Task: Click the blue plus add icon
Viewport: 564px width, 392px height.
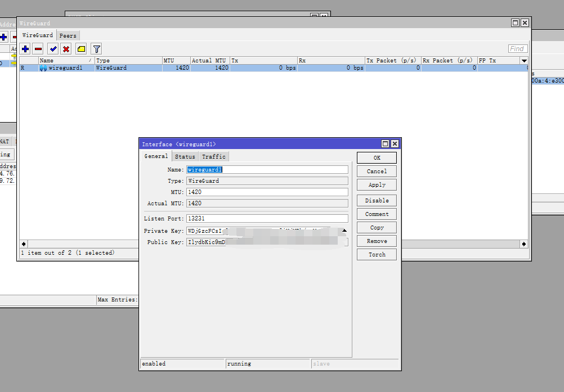Action: click(25, 49)
